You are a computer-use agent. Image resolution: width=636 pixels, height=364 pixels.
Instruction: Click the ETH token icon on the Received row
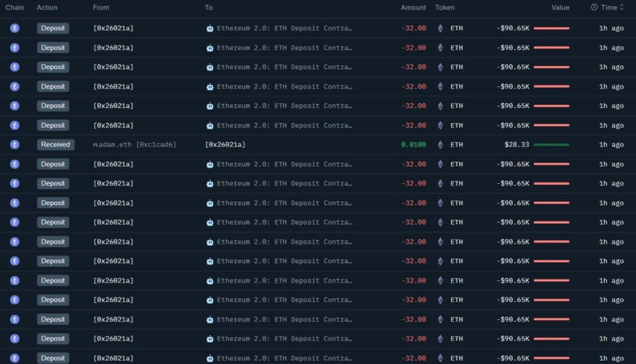[x=440, y=144]
